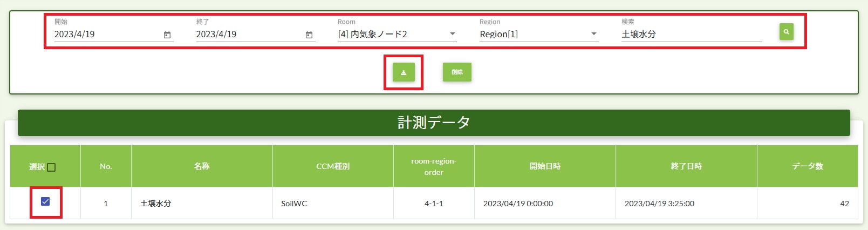The width and height of the screenshot is (868, 230).
Task: Expand the Region dropdown showing Region[1]
Action: [539, 34]
